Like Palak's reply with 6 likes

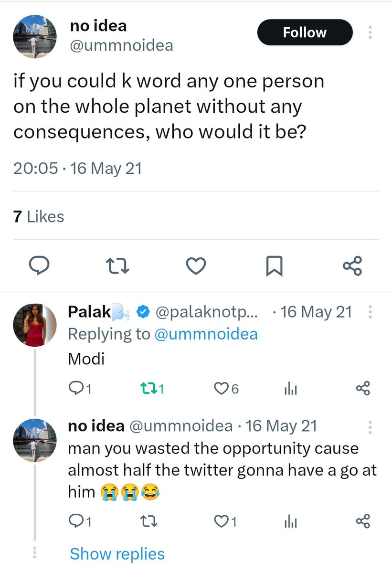click(220, 389)
